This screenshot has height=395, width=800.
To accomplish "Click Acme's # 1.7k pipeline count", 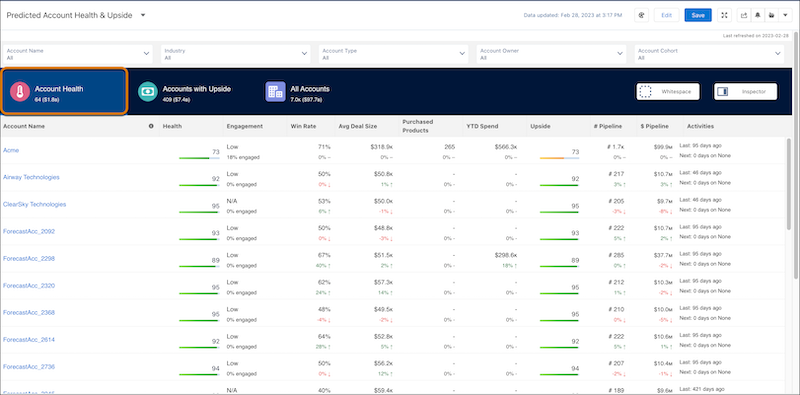I will point(615,147).
